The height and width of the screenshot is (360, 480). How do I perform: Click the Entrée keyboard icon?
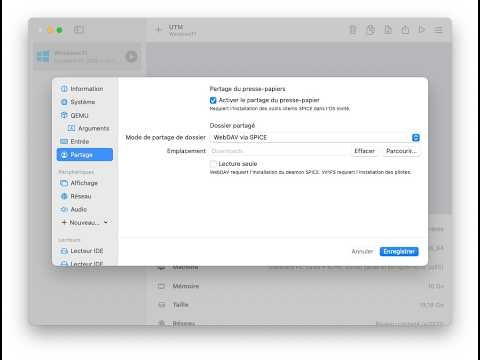(64, 141)
